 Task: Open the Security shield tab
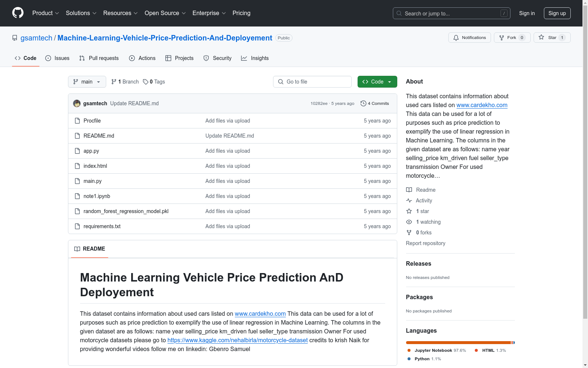(x=218, y=58)
